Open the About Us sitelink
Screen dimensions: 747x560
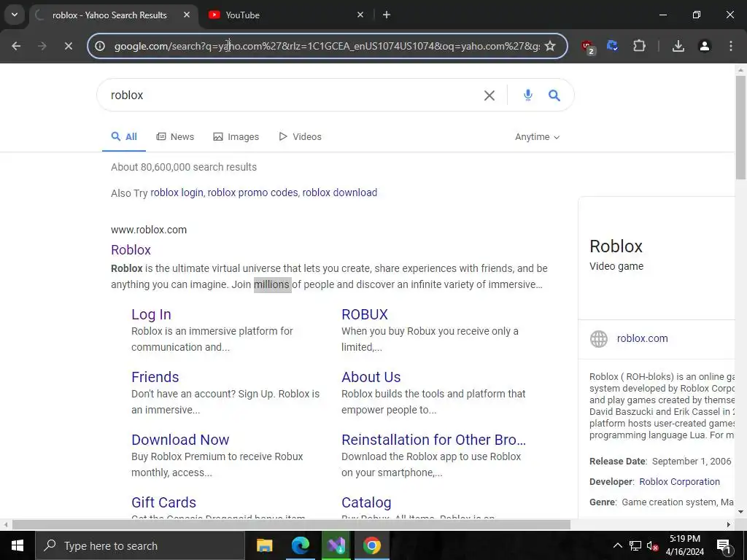[x=371, y=377]
